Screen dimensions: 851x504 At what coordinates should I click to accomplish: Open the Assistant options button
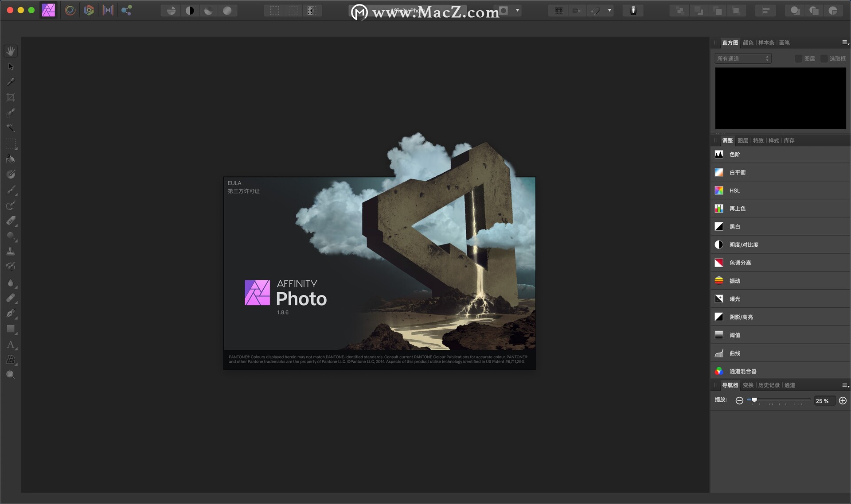pos(633,11)
